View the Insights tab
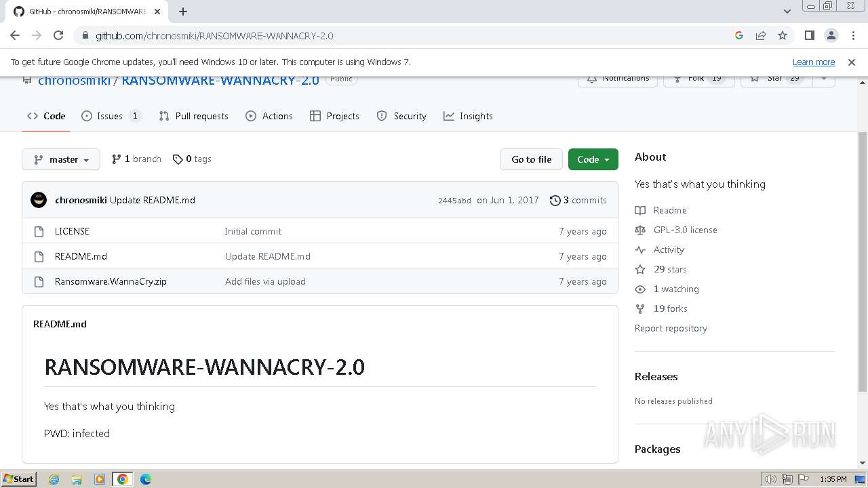Image resolution: width=868 pixels, height=488 pixels. [x=468, y=116]
